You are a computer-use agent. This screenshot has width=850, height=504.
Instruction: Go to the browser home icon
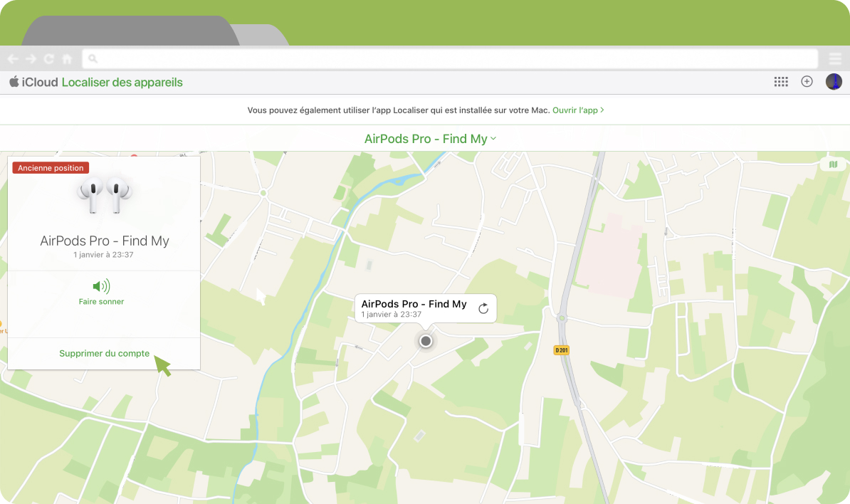pyautogui.click(x=67, y=58)
